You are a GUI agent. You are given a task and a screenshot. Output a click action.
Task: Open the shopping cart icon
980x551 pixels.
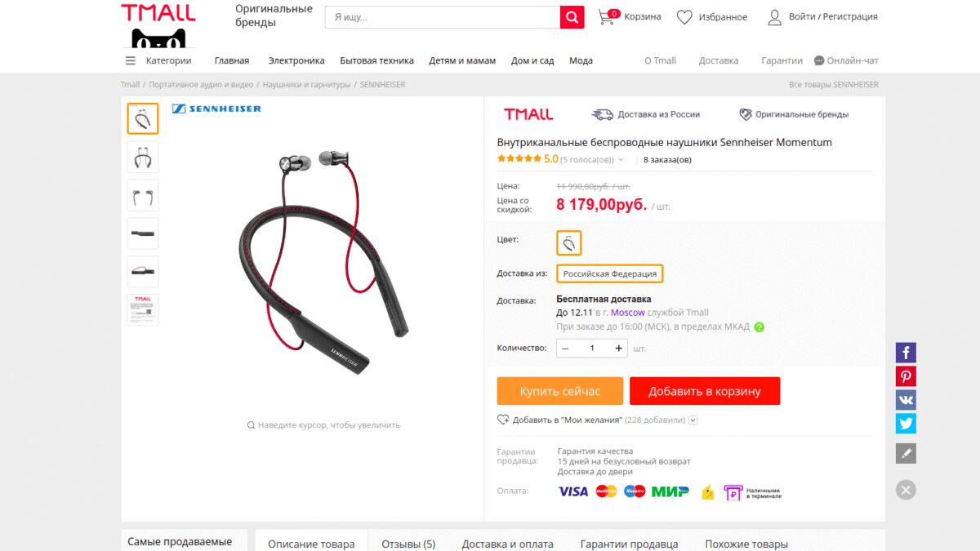(x=608, y=16)
